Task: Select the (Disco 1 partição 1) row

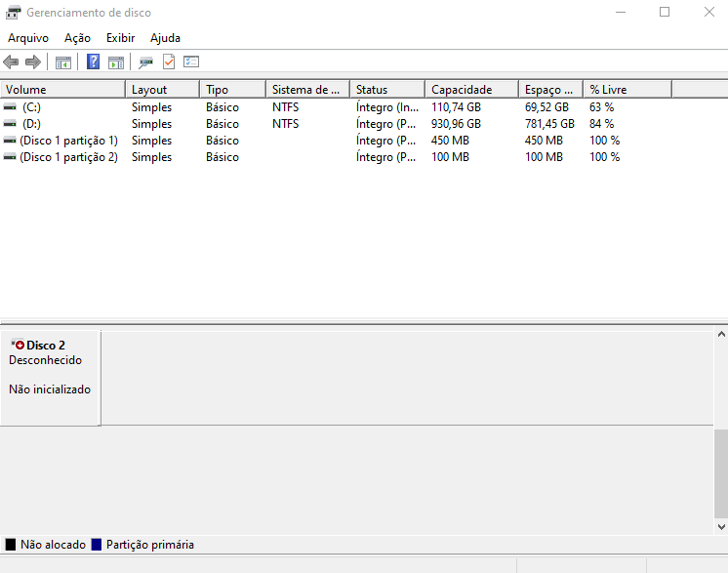Action: click(336, 141)
